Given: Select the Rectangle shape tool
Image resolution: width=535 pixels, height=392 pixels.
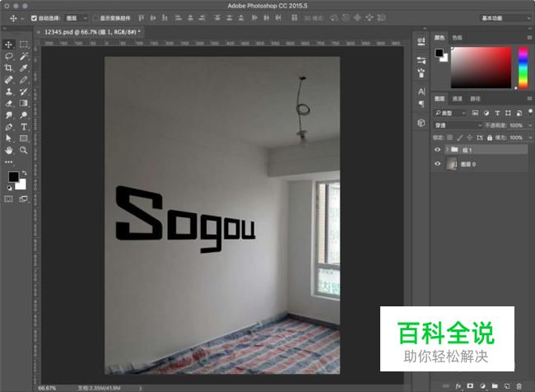Looking at the screenshot, I should 24,138.
